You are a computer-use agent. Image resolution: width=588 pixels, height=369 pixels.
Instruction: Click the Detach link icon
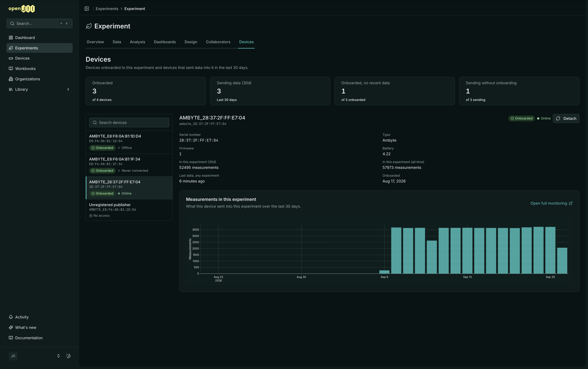(x=558, y=119)
